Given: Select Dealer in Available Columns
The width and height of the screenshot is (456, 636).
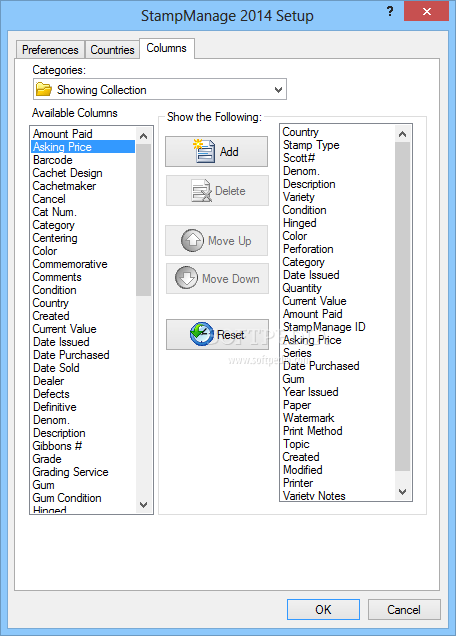Looking at the screenshot, I should (83, 381).
